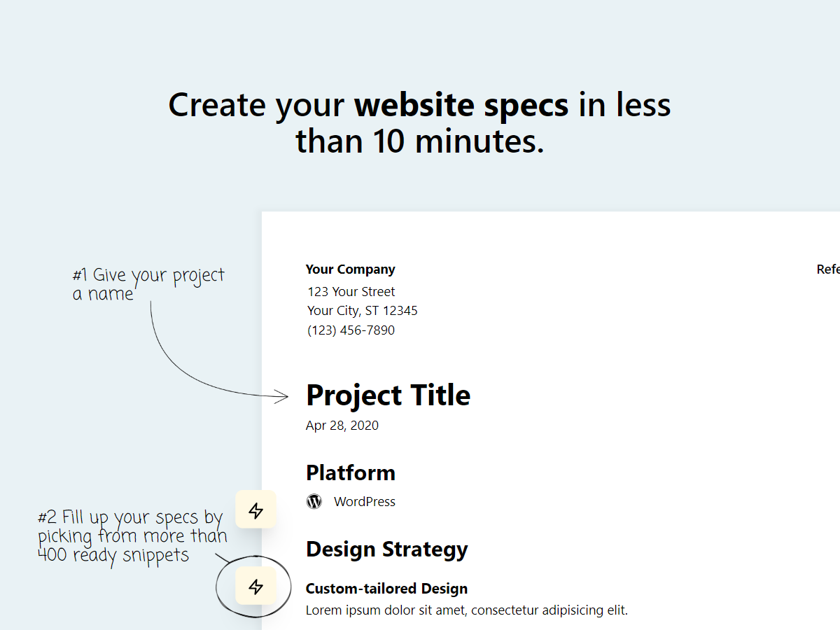840x630 pixels.
Task: Click the '#1 Give your project a name' annotation
Action: [148, 283]
